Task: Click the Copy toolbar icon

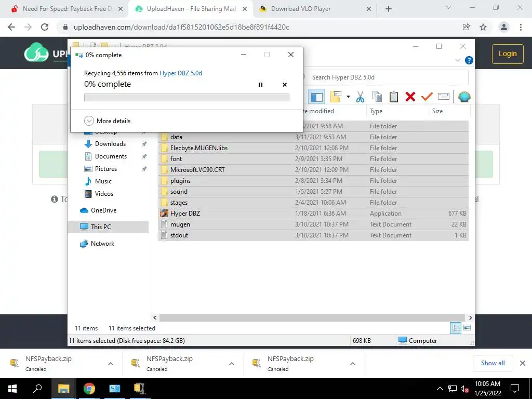Action: [377, 97]
